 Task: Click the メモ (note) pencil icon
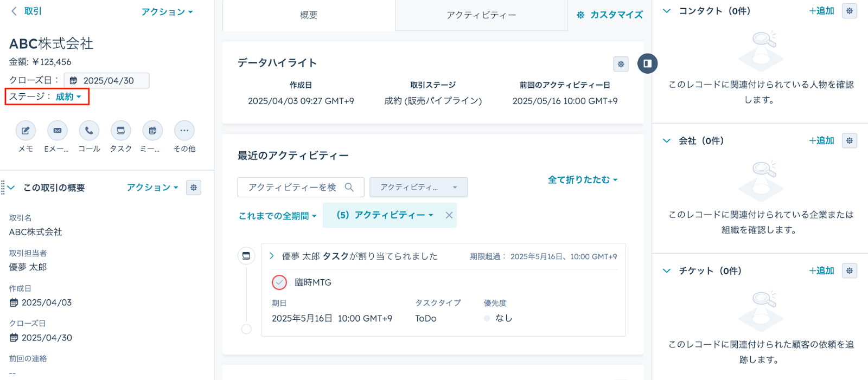coord(25,131)
